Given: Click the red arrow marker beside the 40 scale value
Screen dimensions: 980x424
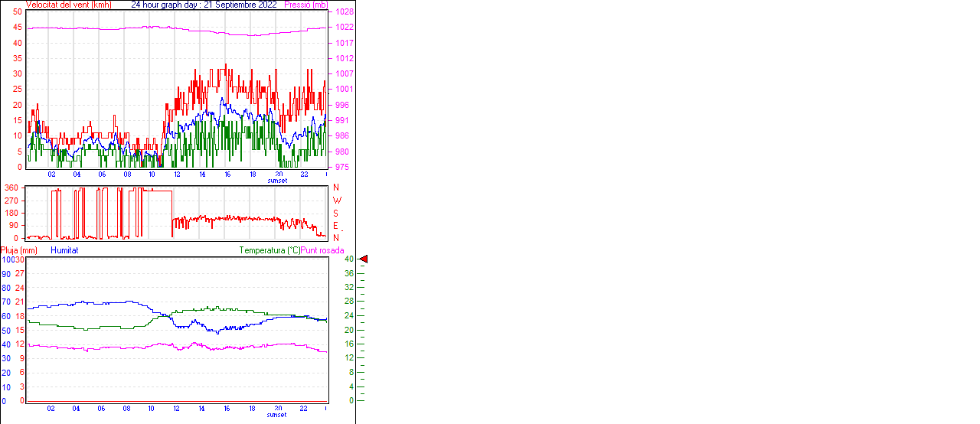Looking at the screenshot, I should click(364, 259).
